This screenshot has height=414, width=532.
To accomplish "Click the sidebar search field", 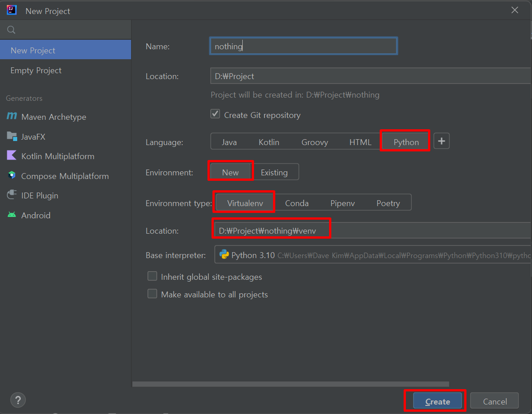I will tap(66, 30).
